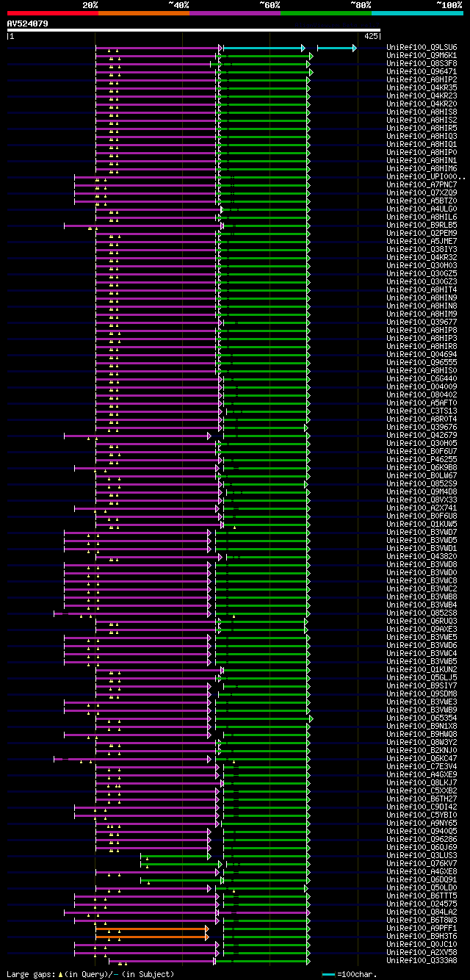Click the purple ~60% identity legend bar
This screenshot has height=980, width=470.
tap(235, 13)
